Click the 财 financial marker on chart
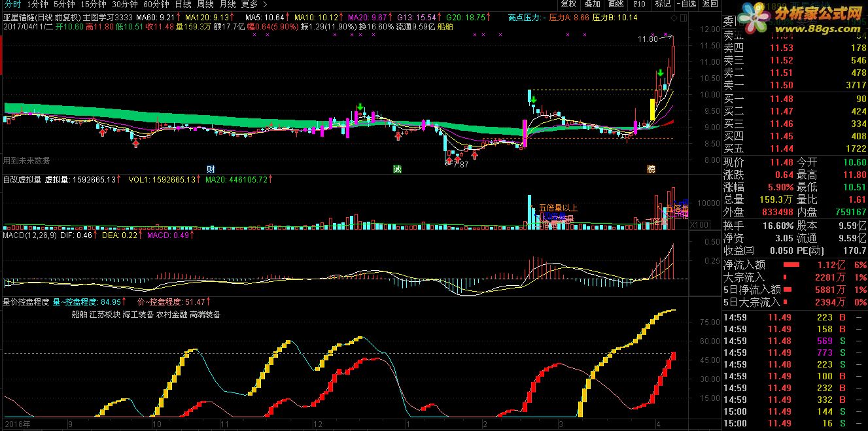 click(211, 169)
